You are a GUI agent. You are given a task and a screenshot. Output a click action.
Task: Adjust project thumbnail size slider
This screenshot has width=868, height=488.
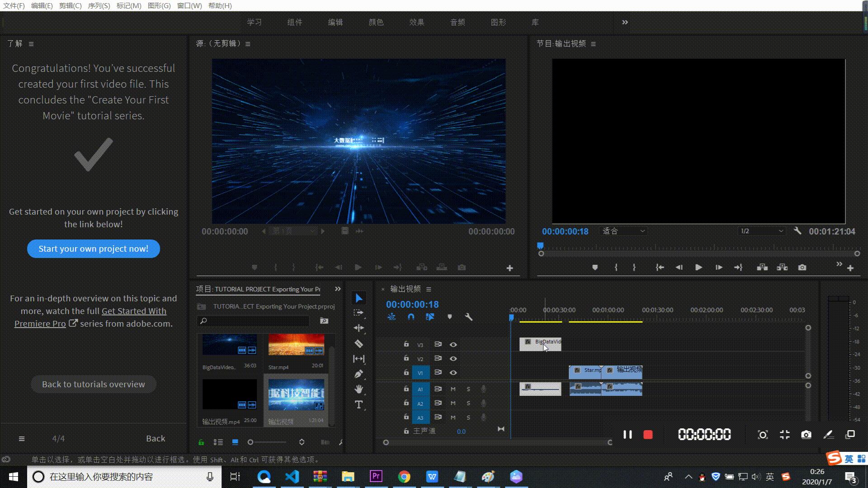pos(268,442)
